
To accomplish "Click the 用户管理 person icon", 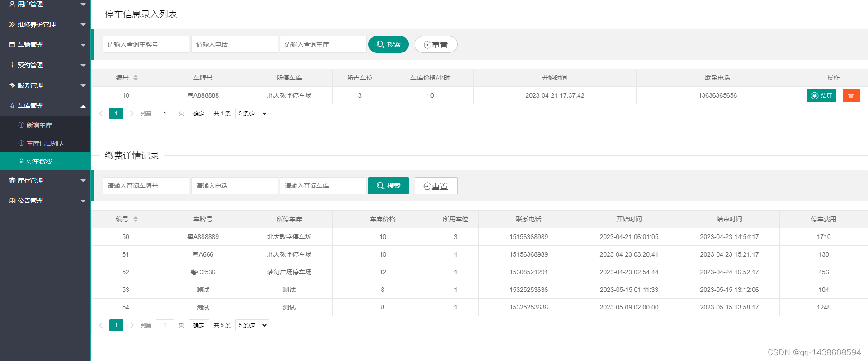I will pyautogui.click(x=12, y=4).
